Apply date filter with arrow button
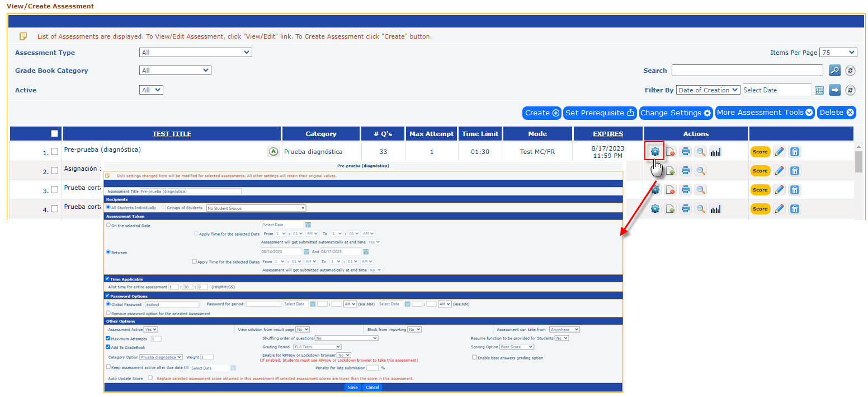868x397 pixels. click(834, 90)
